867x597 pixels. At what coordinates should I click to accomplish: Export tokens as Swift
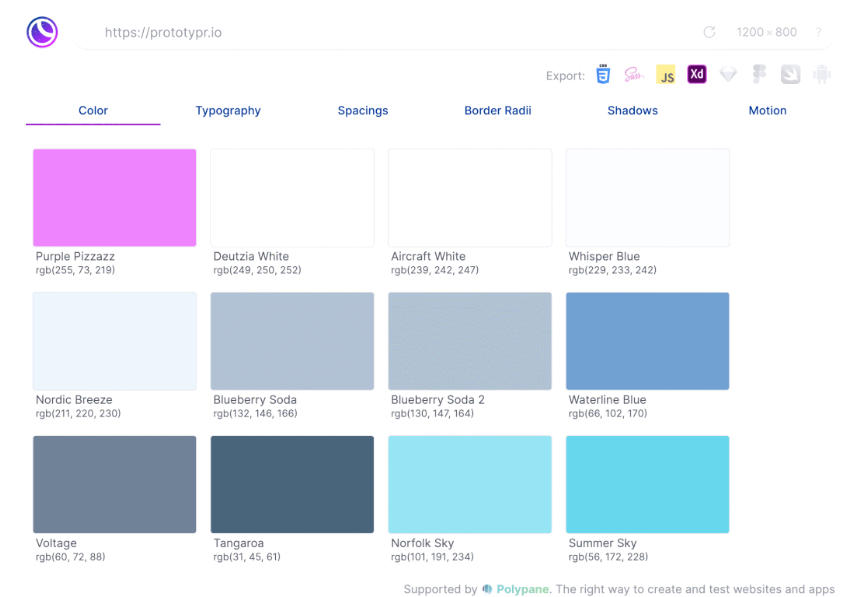790,75
